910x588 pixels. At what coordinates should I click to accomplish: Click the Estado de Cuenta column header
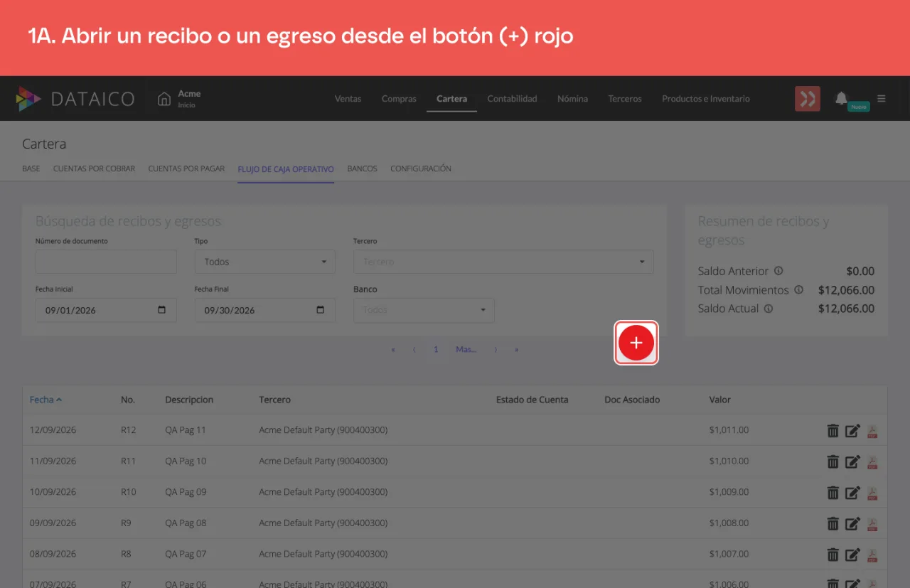pos(532,400)
